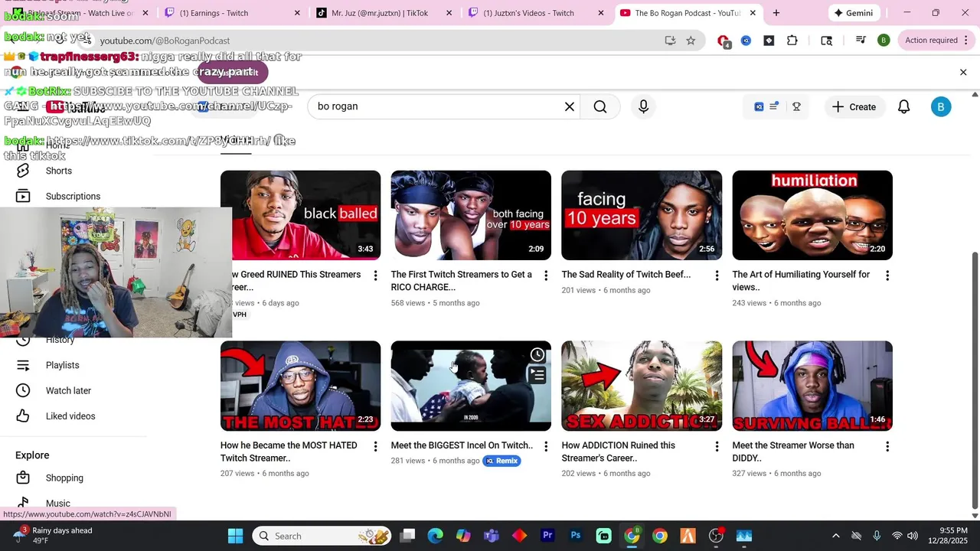Open the blue 'B' YouTube account avatar
The height and width of the screenshot is (551, 980).
pyautogui.click(x=941, y=107)
